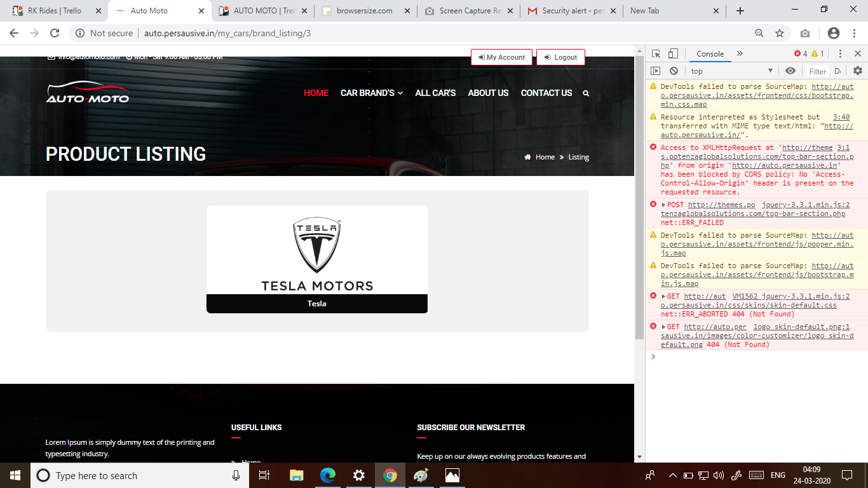This screenshot has height=488, width=868.
Task: Click the Logout button
Action: click(x=560, y=57)
